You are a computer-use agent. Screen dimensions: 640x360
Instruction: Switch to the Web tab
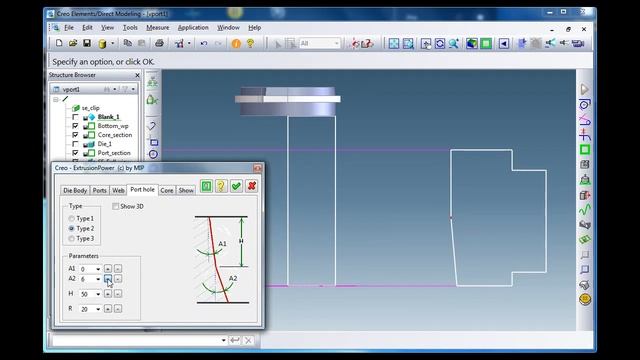coord(118,191)
